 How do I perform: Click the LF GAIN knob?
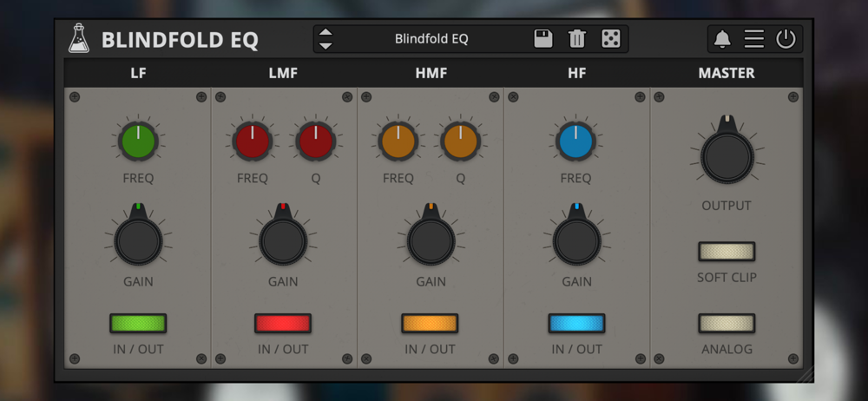click(x=138, y=240)
